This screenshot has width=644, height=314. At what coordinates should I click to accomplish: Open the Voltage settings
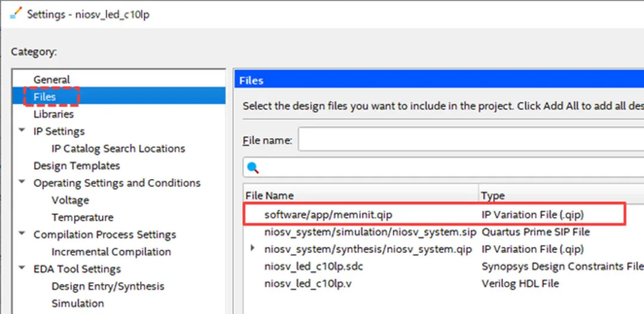[70, 200]
